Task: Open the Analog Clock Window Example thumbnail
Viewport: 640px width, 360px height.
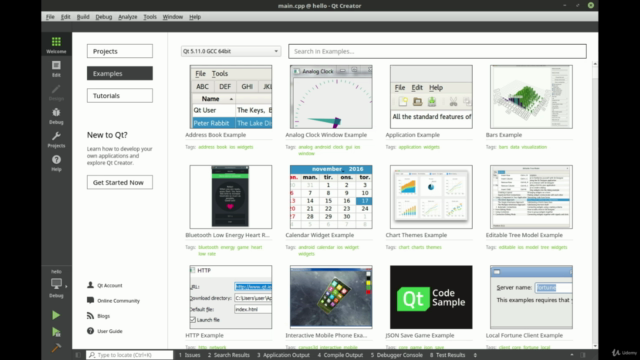Action: pyautogui.click(x=331, y=97)
